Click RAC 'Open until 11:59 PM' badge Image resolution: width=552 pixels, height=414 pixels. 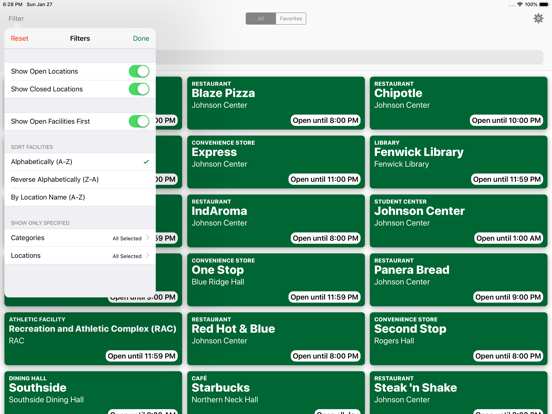[142, 356]
